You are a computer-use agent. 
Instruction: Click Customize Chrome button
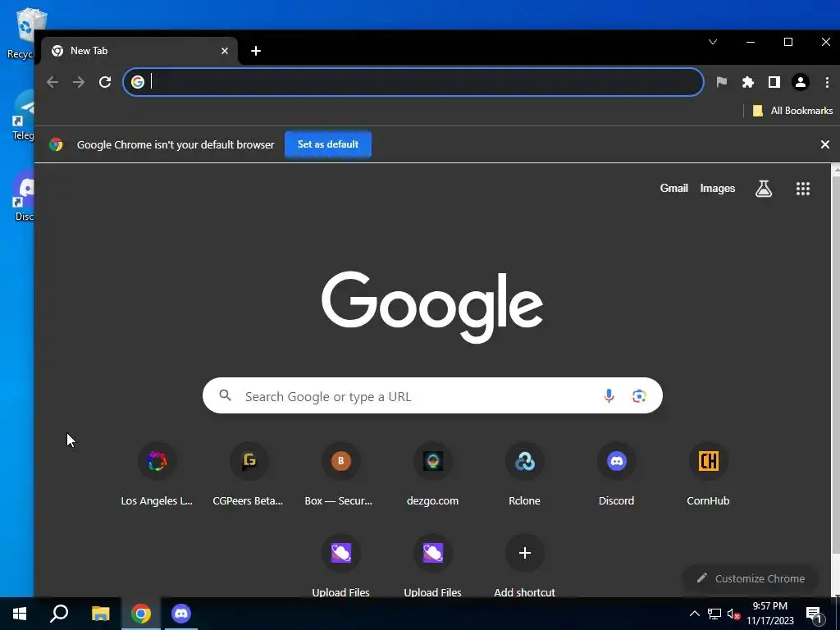click(x=751, y=578)
